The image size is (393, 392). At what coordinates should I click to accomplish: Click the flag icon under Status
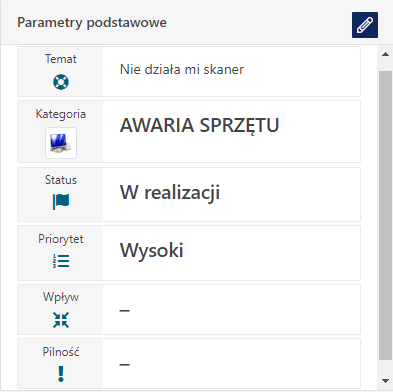tap(61, 202)
